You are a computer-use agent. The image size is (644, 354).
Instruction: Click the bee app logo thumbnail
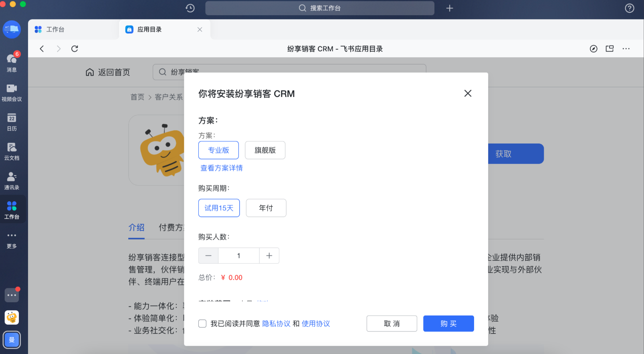coord(156,150)
